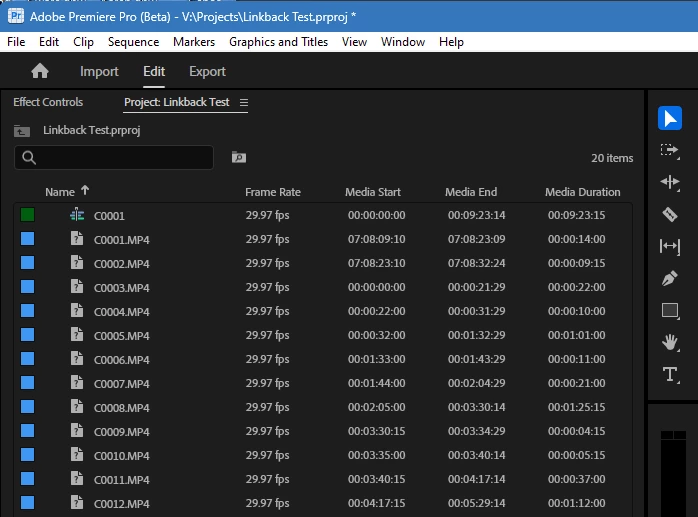Select the Pen tool
The height and width of the screenshot is (517, 698).
point(670,278)
